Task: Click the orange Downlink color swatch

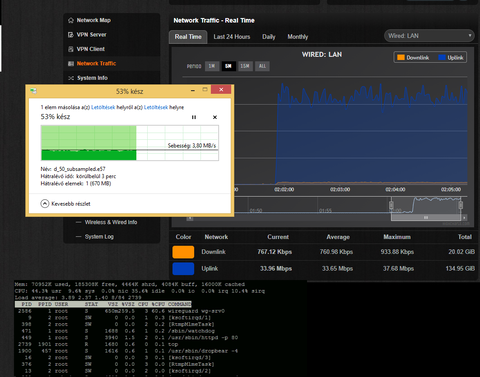Action: 183,252
